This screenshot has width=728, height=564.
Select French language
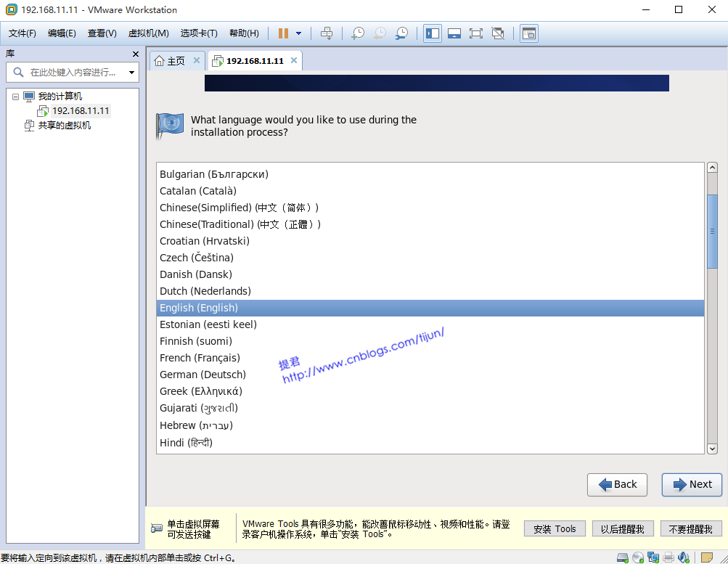coord(430,358)
